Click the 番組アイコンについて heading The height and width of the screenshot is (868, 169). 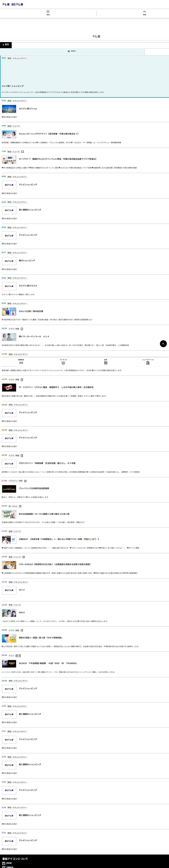[15, 859]
